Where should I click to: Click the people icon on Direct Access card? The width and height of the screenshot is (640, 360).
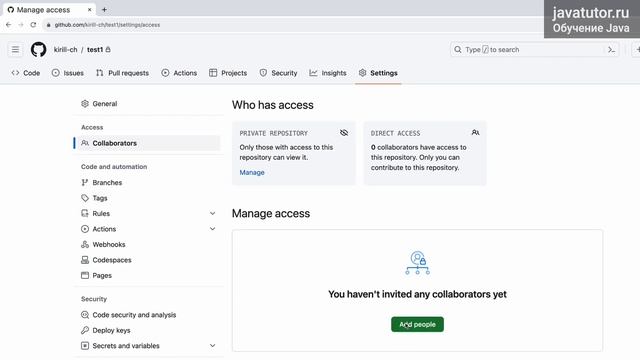475,133
